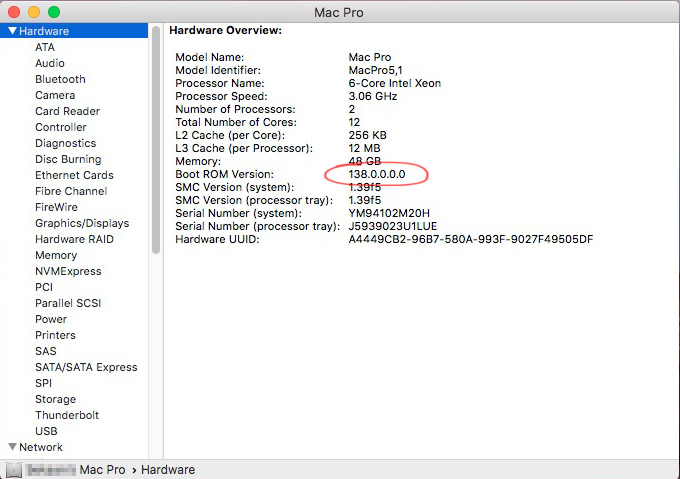Open the Bluetooth hardware section

(x=60, y=79)
